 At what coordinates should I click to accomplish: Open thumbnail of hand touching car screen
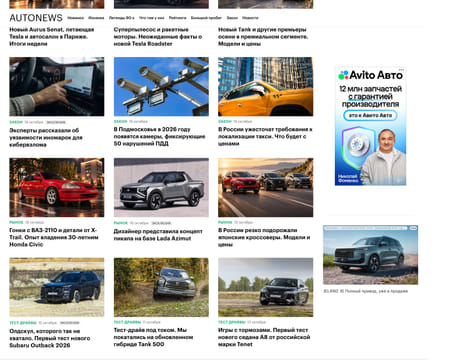(x=57, y=87)
